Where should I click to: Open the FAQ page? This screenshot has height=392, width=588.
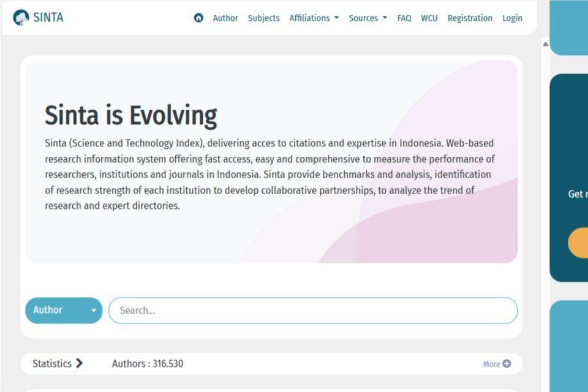(404, 18)
